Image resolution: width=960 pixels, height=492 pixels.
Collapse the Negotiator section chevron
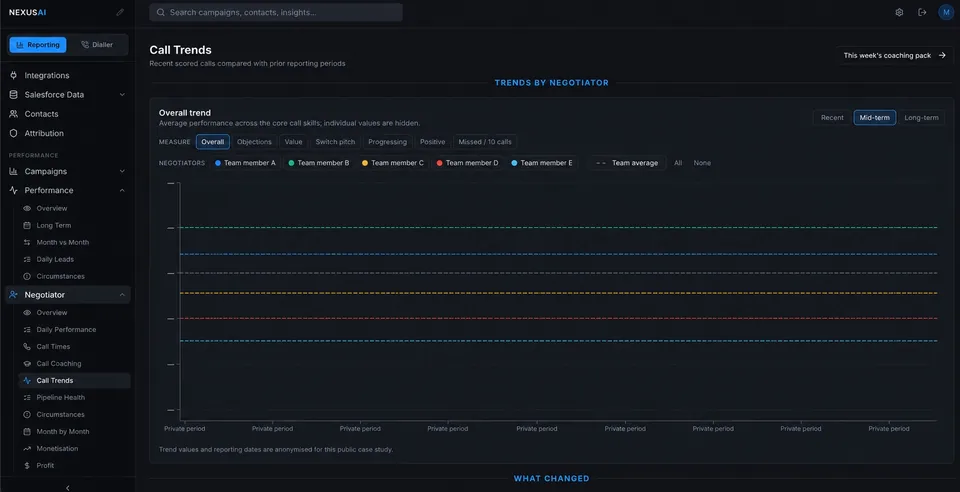point(122,295)
